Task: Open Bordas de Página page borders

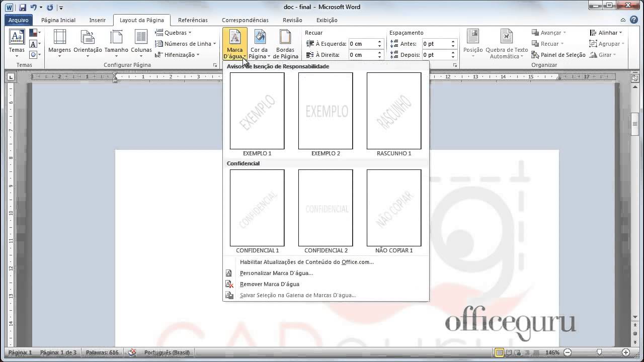Action: pyautogui.click(x=285, y=43)
